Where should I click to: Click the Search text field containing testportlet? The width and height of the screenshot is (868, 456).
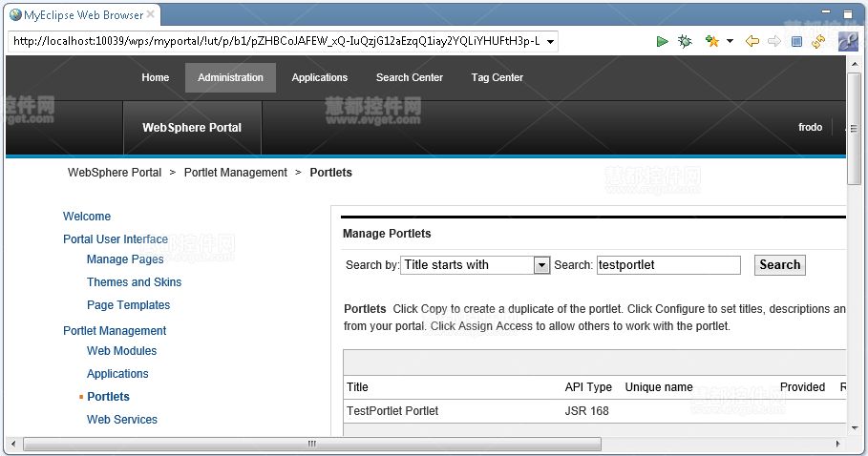click(668, 265)
